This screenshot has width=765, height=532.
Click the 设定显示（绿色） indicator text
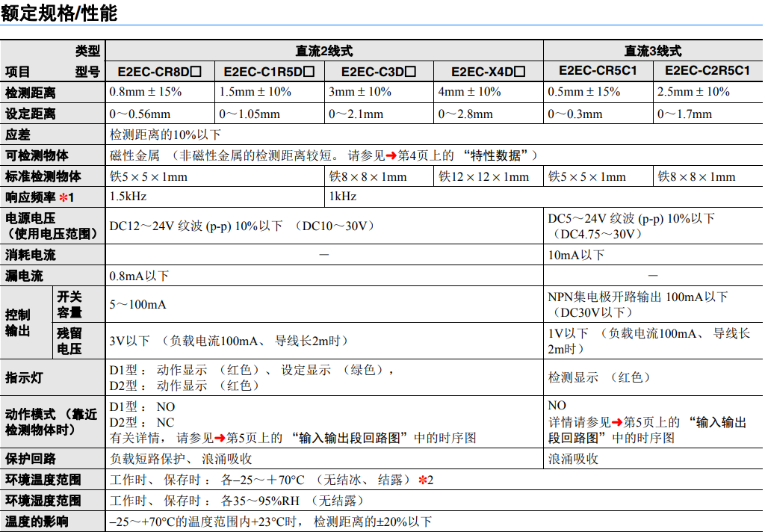coord(334,370)
